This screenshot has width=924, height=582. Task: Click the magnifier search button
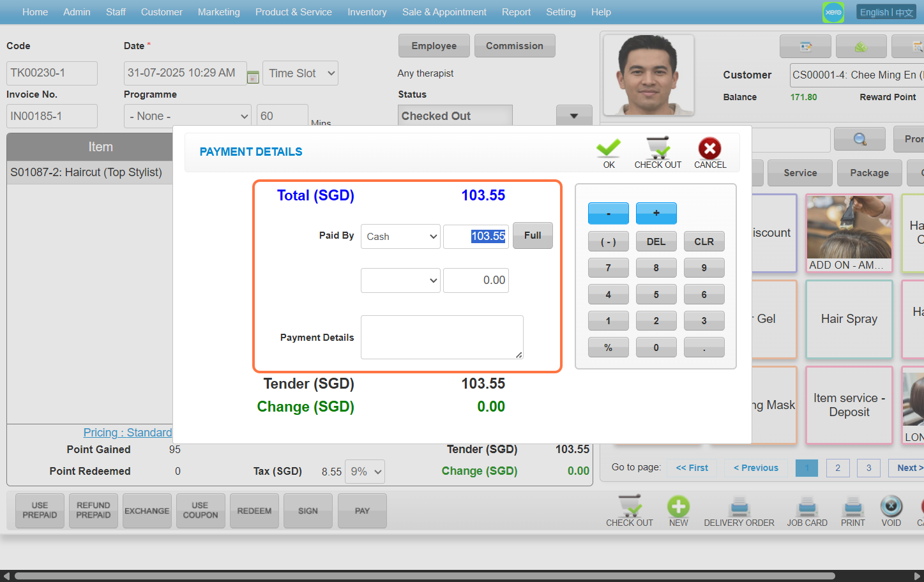860,139
